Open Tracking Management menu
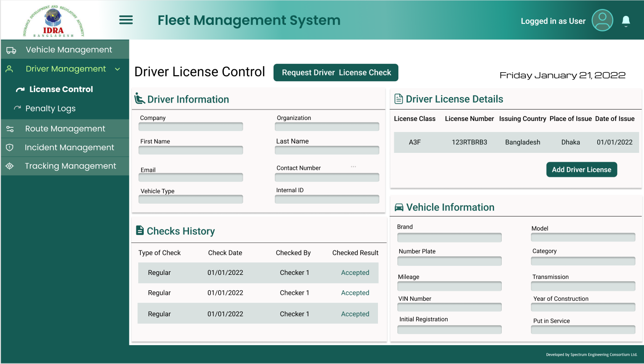 point(65,166)
